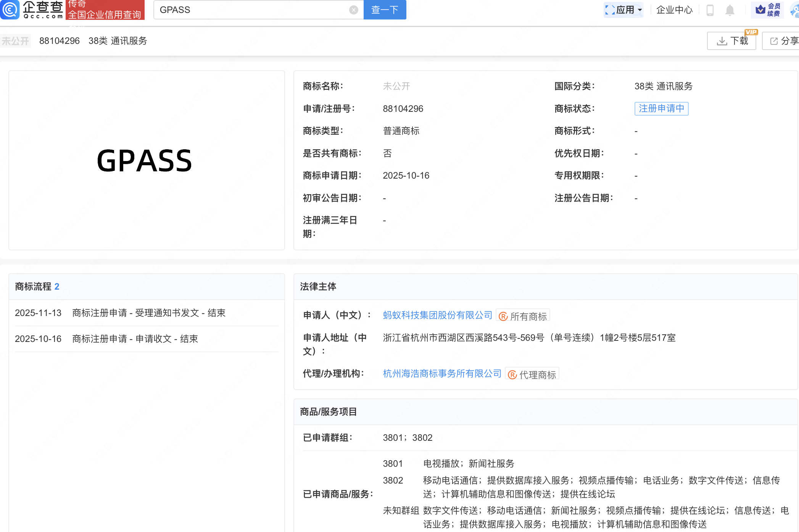Open the user avatar at top right
This screenshot has height=532, width=799.
coord(795,11)
